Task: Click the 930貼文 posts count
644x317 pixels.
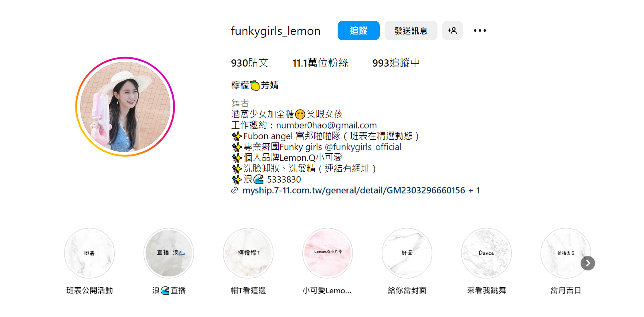Action: click(x=249, y=63)
